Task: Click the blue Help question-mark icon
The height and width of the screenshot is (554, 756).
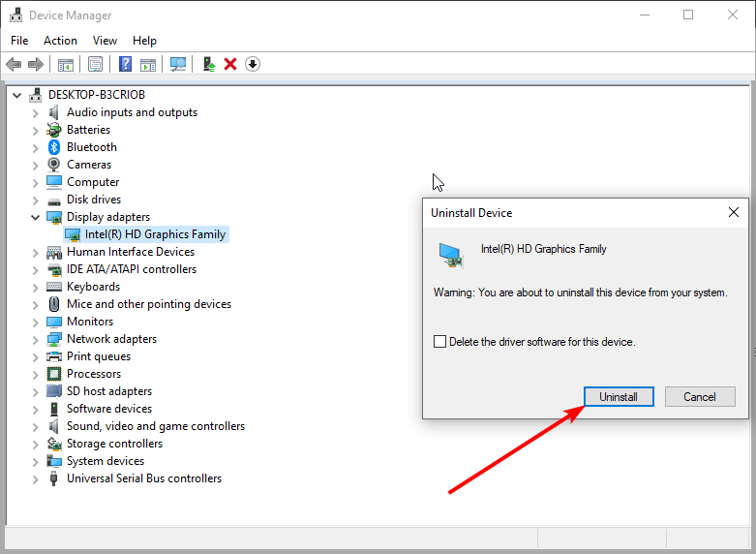Action: coord(126,64)
